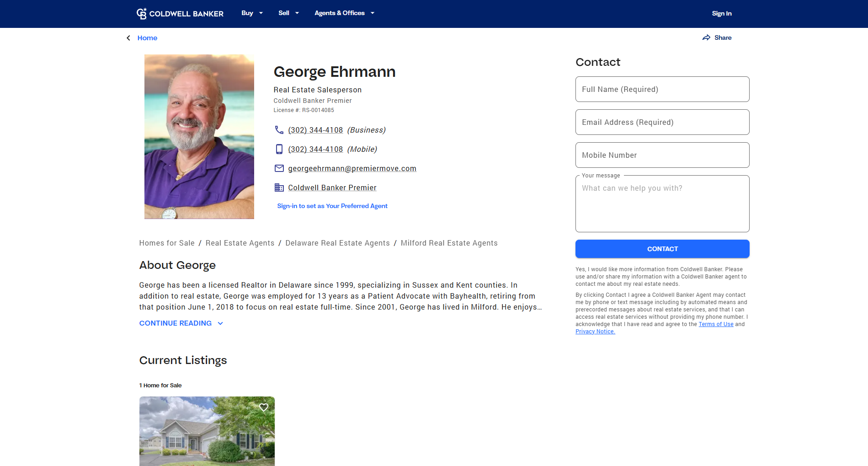Go back to Home breadcrumb link
Viewport: 868px width, 466px height.
coord(147,38)
